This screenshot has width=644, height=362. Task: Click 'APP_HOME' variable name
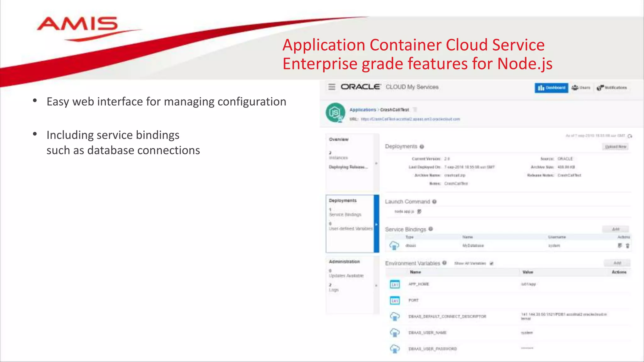(x=419, y=284)
